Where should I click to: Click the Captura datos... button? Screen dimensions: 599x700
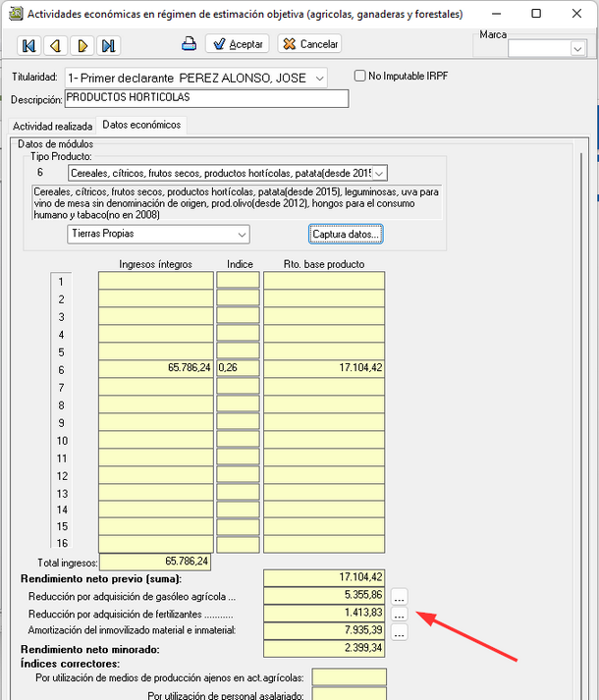coord(346,234)
